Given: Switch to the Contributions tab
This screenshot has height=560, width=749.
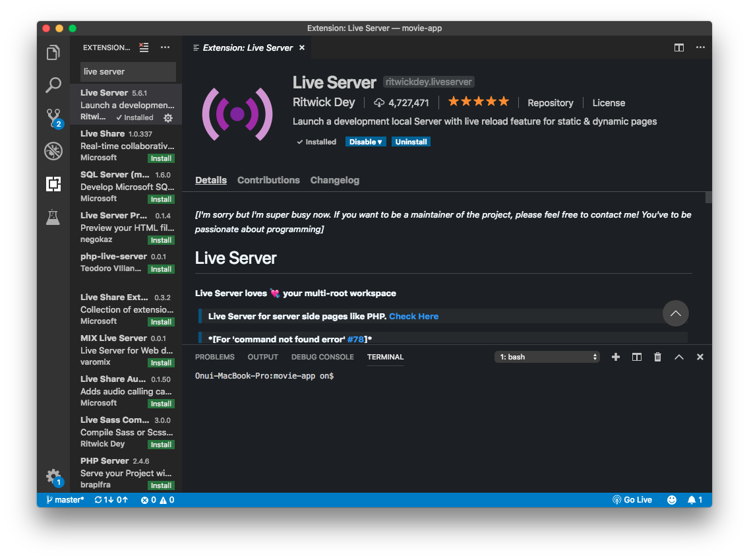Looking at the screenshot, I should pyautogui.click(x=268, y=180).
